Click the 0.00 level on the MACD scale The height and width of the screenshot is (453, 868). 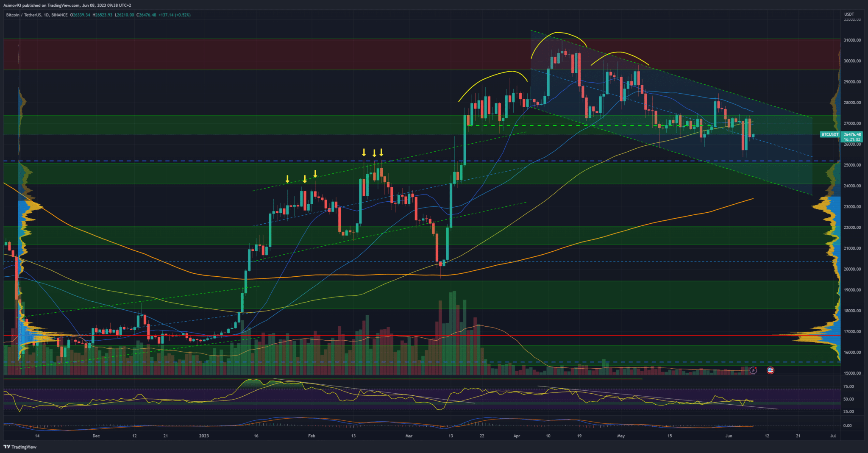pyautogui.click(x=848, y=425)
